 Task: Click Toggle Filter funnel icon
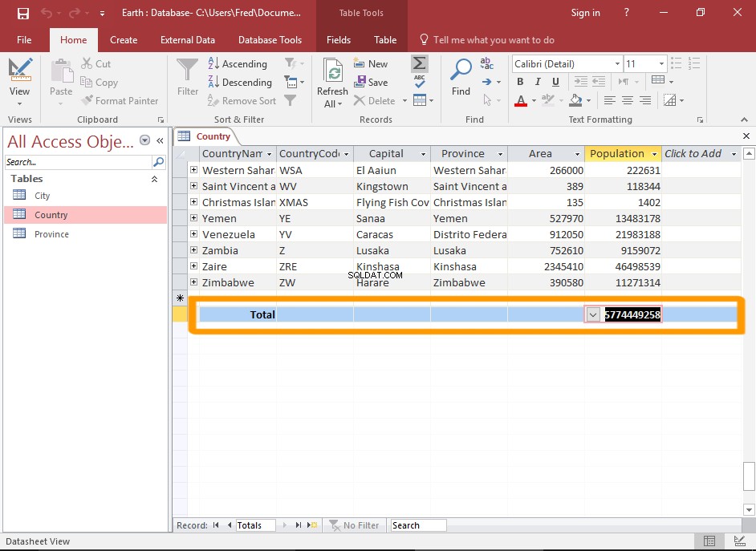click(x=291, y=100)
